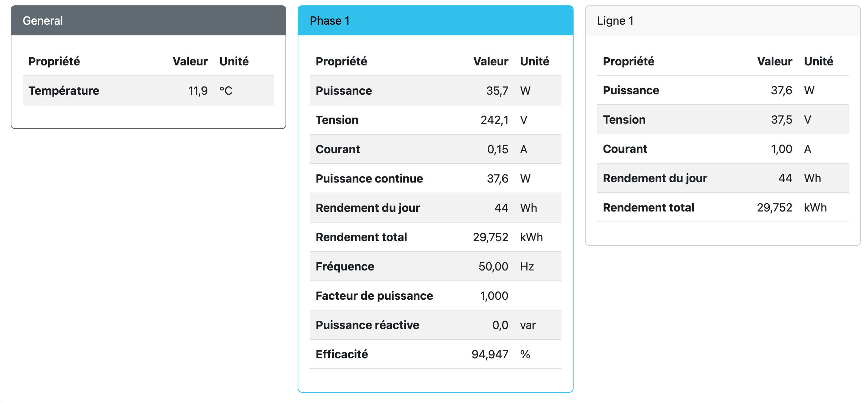Click the 11,9 temperature value

(198, 91)
